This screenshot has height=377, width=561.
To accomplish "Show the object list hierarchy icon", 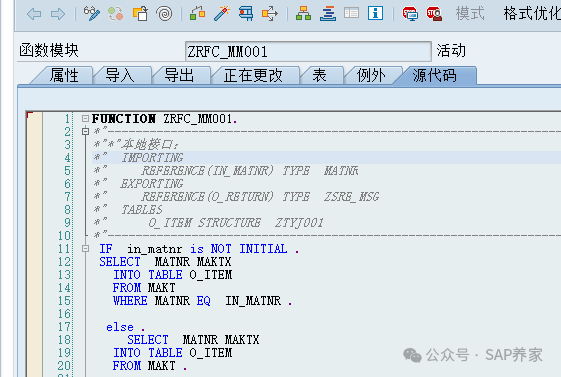I will click(x=303, y=14).
